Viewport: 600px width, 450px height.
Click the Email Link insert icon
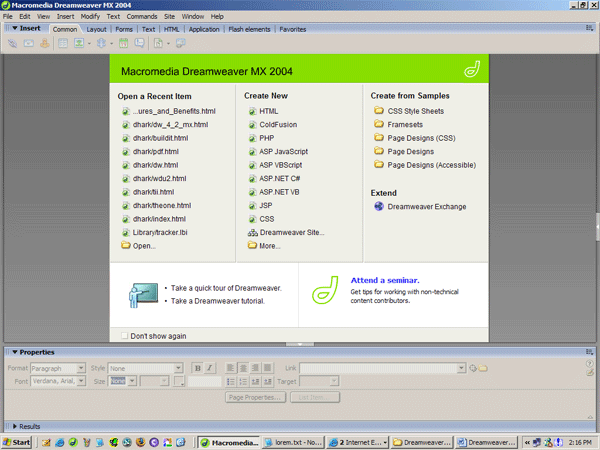(x=29, y=43)
